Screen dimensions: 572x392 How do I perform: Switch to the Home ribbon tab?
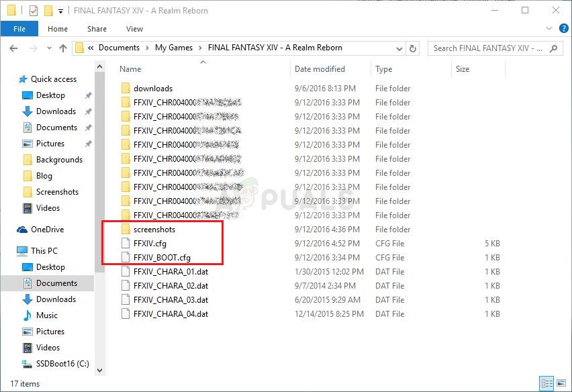[58, 29]
